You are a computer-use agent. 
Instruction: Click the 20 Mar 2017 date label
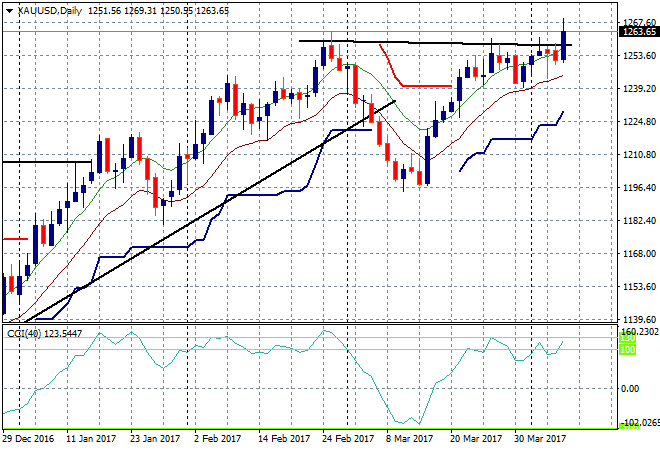(x=476, y=439)
